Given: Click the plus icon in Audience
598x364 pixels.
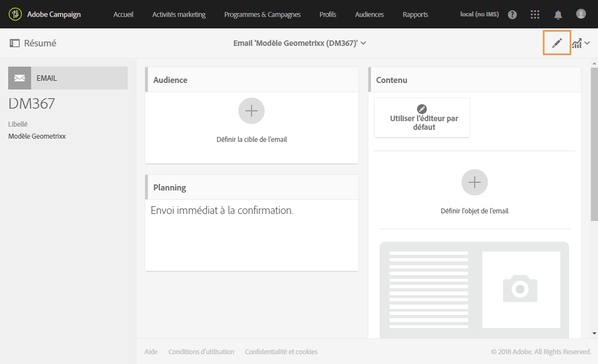Looking at the screenshot, I should click(x=252, y=111).
